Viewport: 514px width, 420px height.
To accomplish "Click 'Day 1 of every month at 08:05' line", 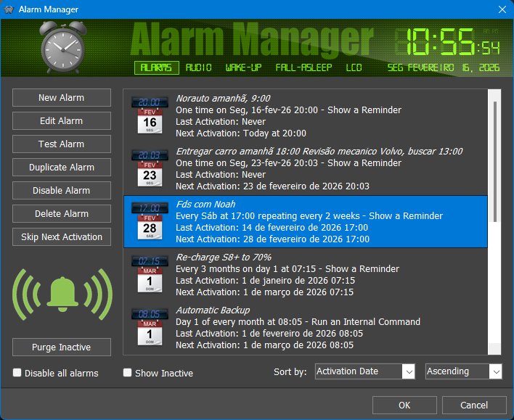I will [298, 322].
